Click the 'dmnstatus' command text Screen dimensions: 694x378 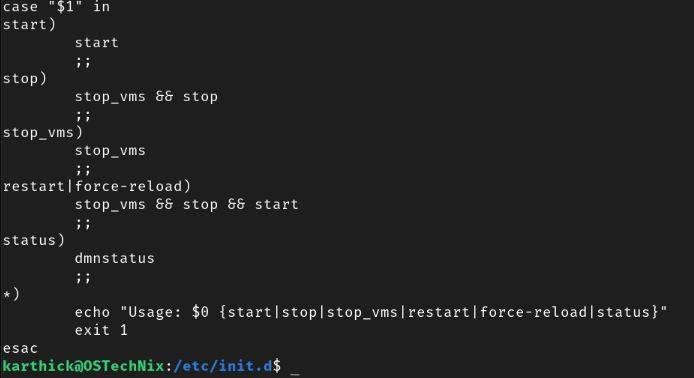point(115,258)
